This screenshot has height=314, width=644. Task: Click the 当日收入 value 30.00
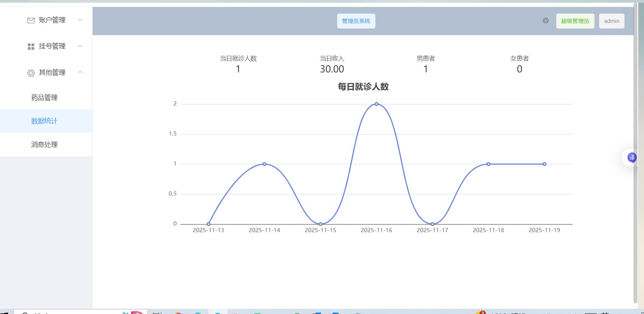[x=332, y=69]
